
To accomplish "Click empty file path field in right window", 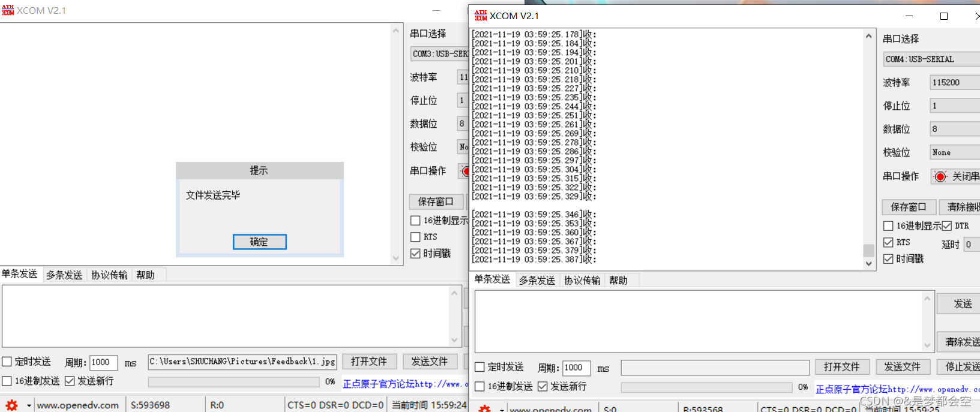I will [715, 368].
